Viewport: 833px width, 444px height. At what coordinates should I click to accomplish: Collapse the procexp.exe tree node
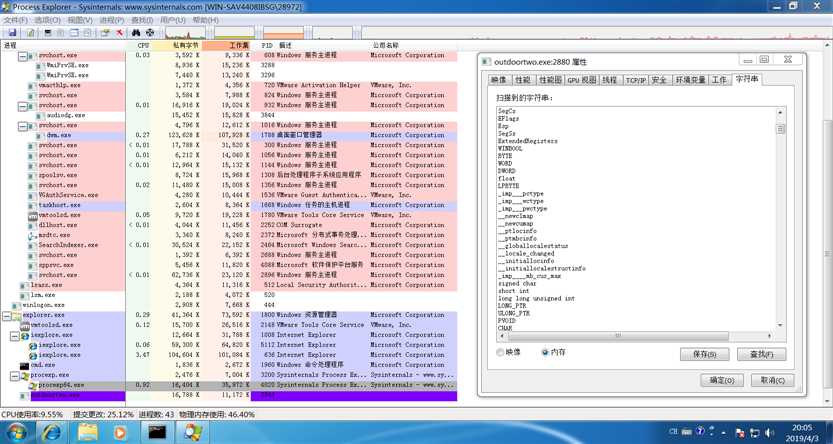15,375
